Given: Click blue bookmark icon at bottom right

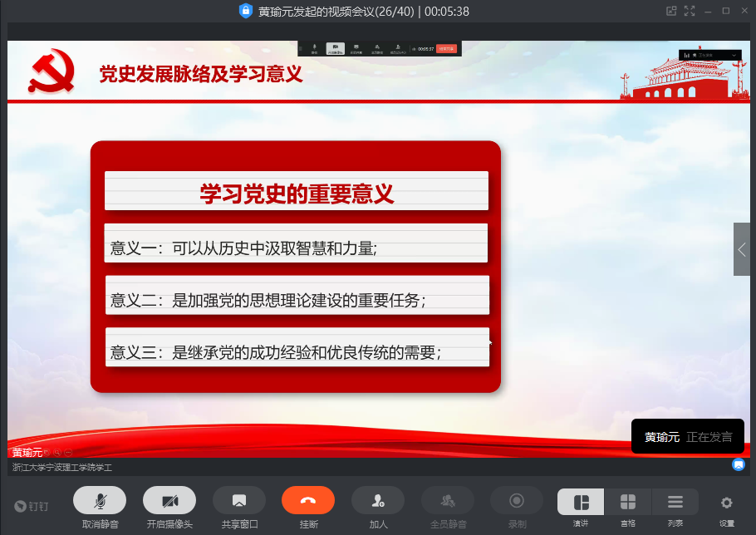Looking at the screenshot, I should (x=738, y=465).
